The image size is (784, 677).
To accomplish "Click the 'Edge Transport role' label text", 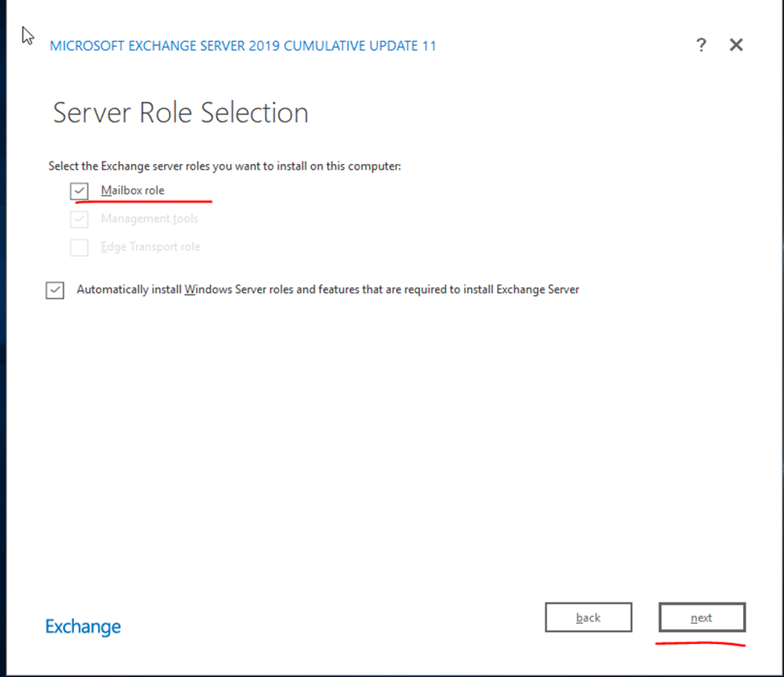I will [150, 247].
